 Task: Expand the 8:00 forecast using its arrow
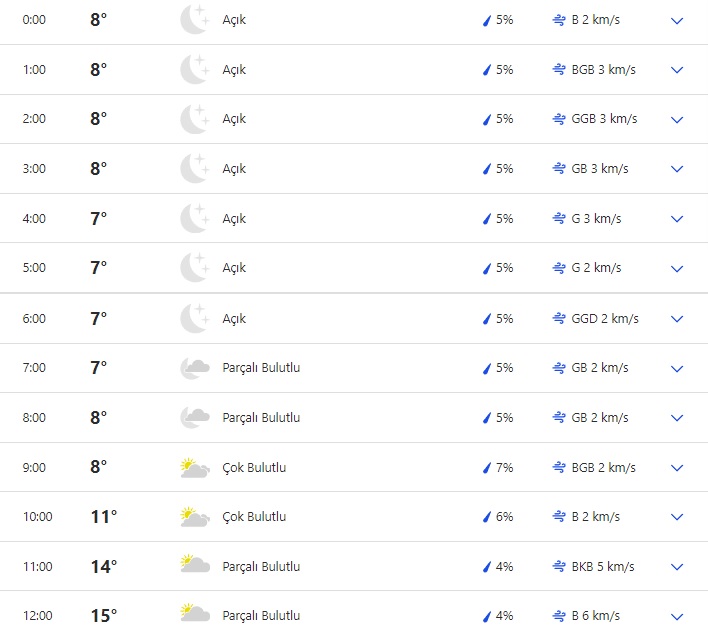[677, 418]
